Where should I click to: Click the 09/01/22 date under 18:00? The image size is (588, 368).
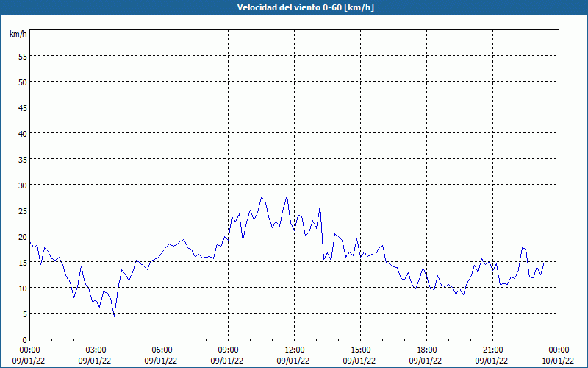pos(426,361)
